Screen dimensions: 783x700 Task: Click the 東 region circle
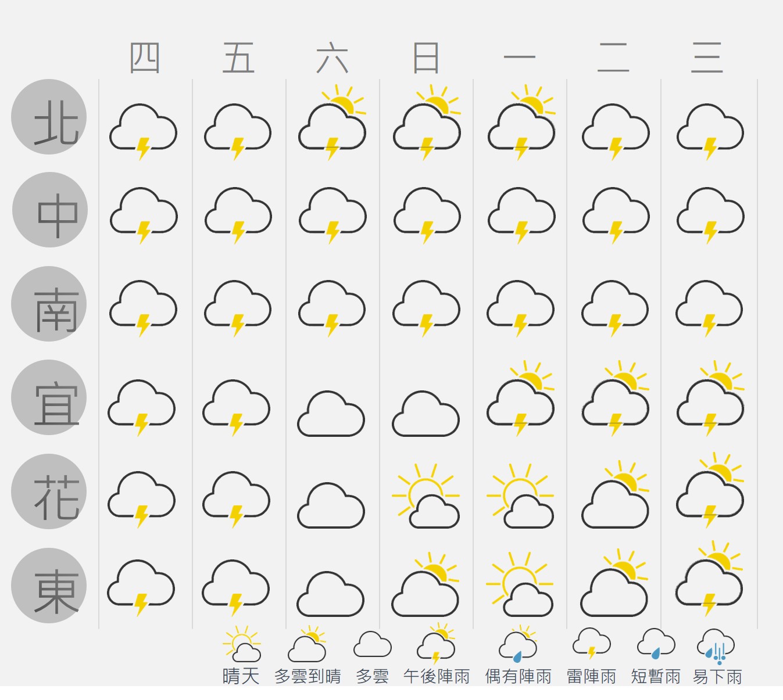click(x=49, y=586)
